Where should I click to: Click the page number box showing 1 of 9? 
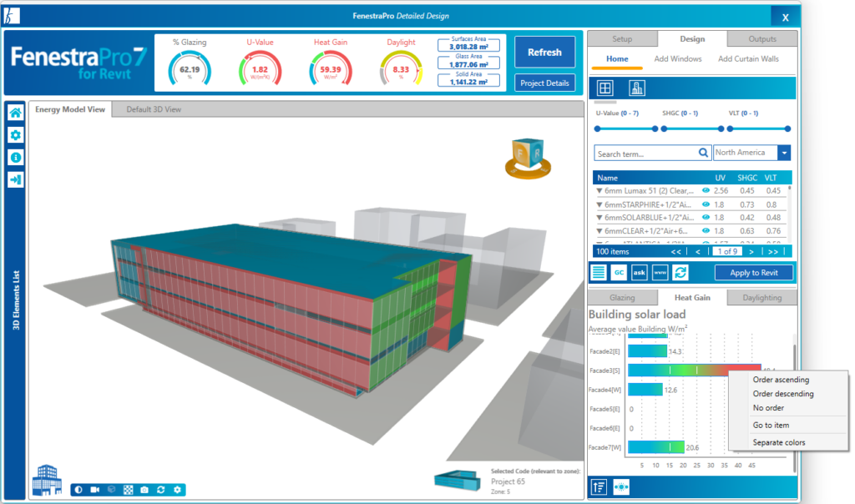(x=727, y=252)
